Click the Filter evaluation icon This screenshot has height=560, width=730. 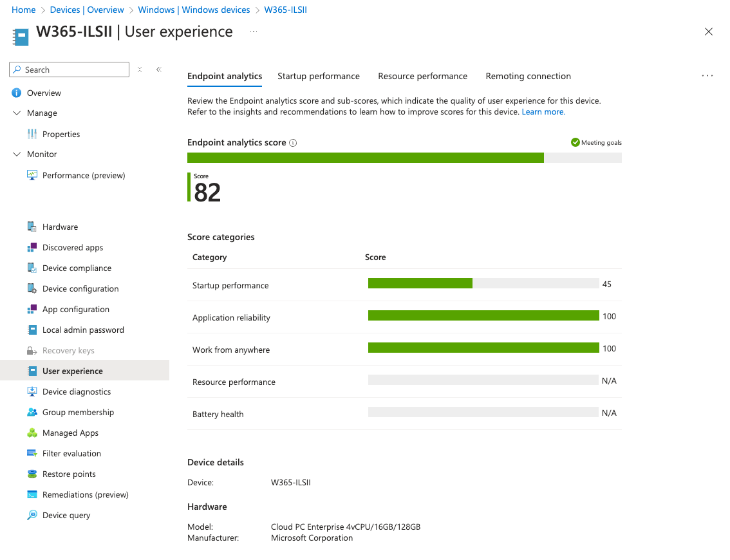[x=32, y=453]
